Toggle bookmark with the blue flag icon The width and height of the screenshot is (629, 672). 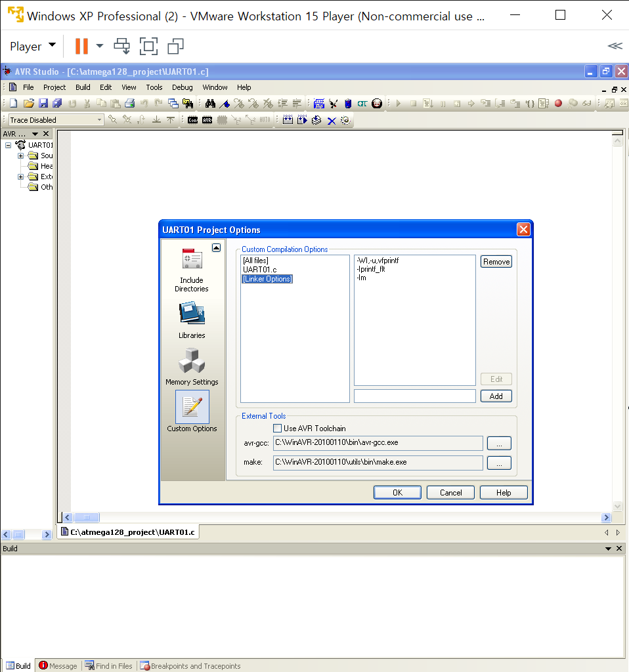[x=225, y=103]
